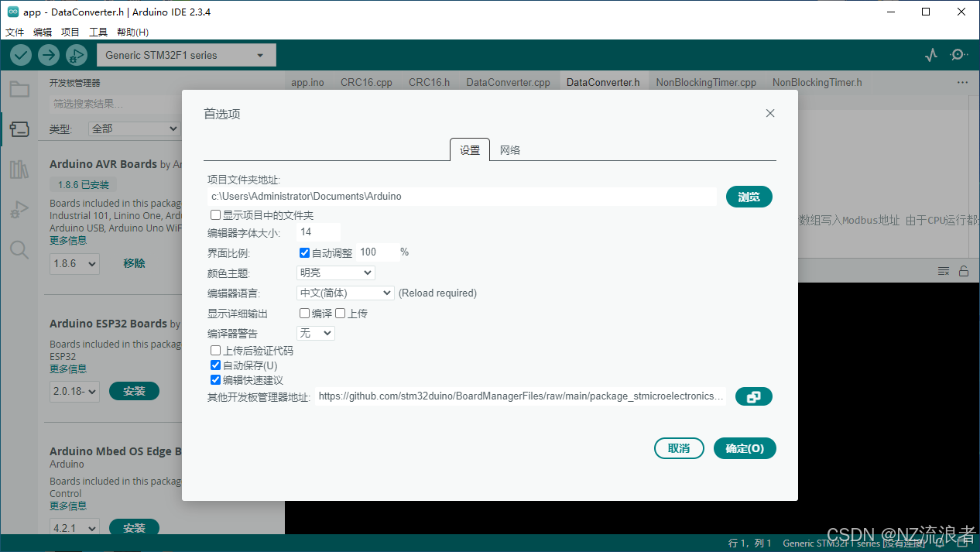The width and height of the screenshot is (980, 552).
Task: Toggle 编辑快速建议 checkbox
Action: pyautogui.click(x=216, y=380)
